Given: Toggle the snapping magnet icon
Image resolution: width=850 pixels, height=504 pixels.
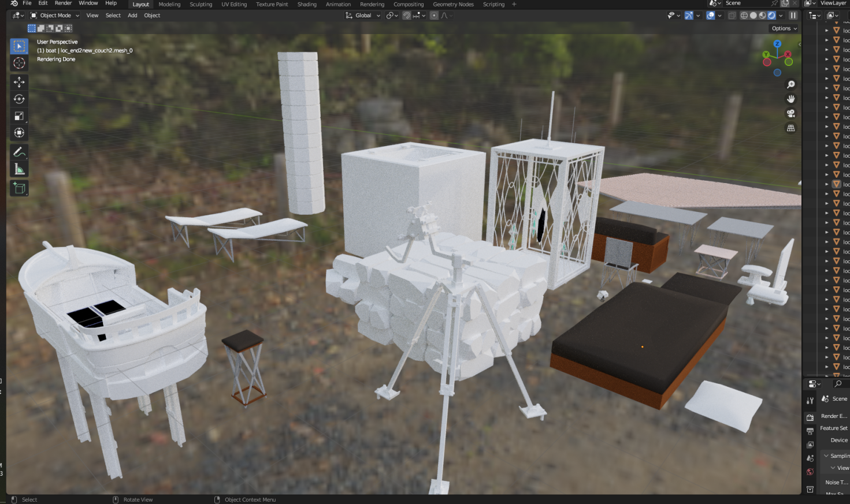Looking at the screenshot, I should pyautogui.click(x=407, y=16).
